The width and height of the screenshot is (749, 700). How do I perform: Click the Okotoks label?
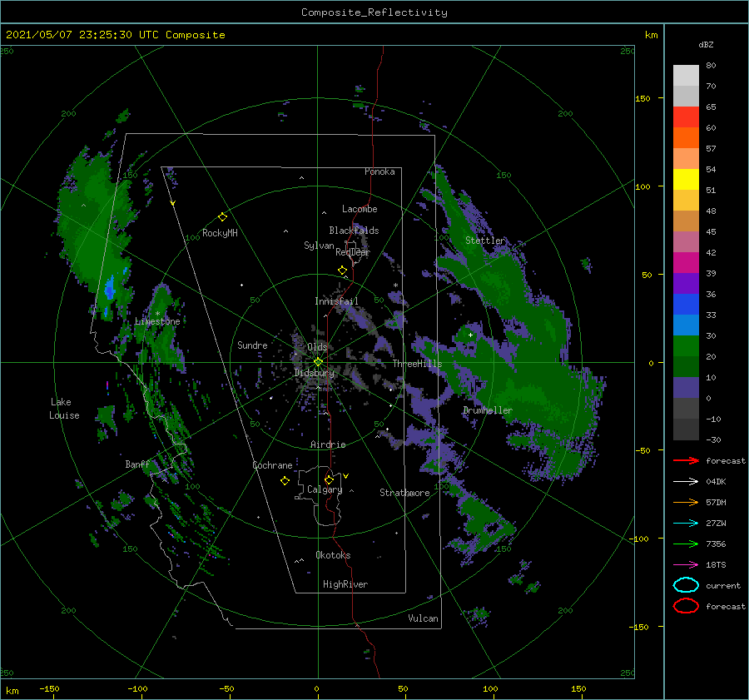click(334, 555)
